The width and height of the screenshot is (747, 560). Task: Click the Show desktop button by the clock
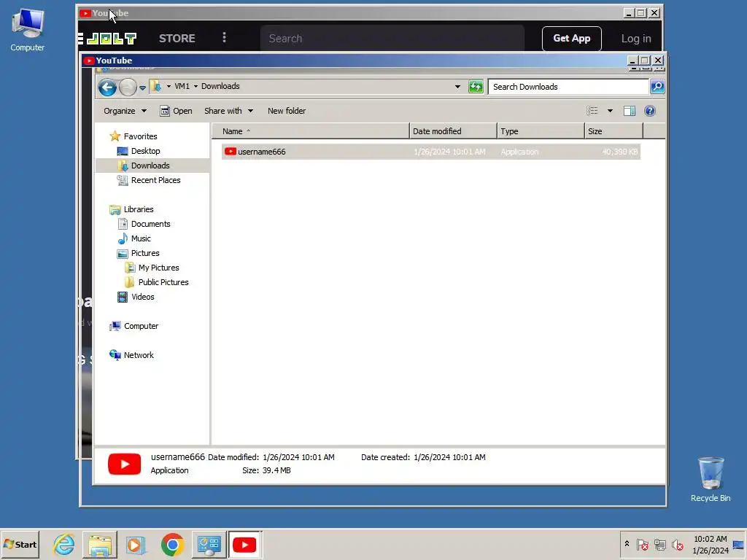739,544
